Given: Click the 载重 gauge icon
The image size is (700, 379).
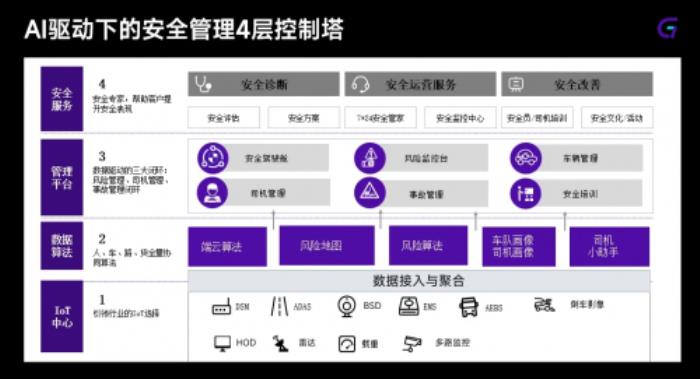Looking at the screenshot, I should (x=347, y=344).
